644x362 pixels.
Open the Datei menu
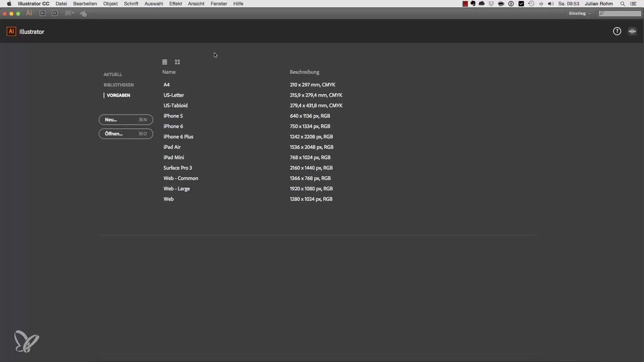tap(61, 4)
